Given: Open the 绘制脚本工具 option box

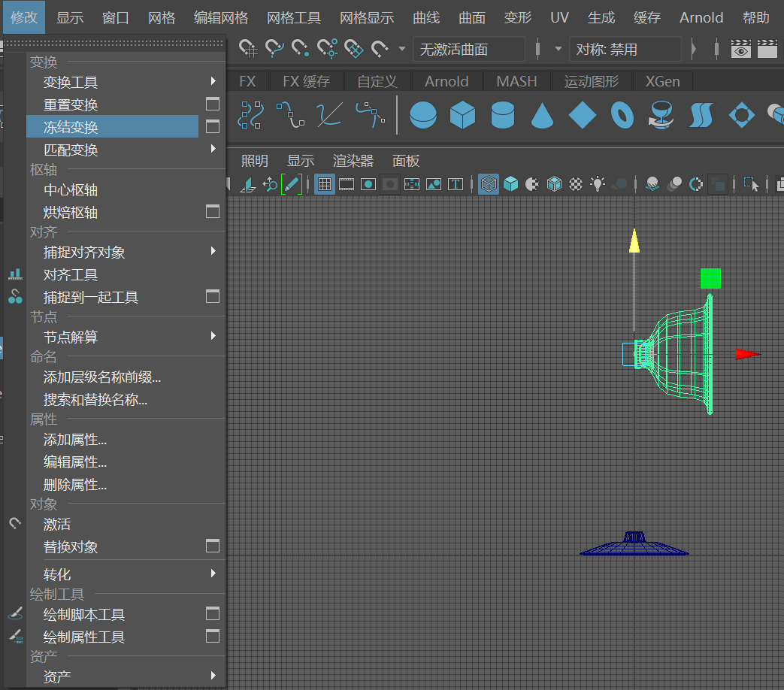Looking at the screenshot, I should click(x=213, y=613).
